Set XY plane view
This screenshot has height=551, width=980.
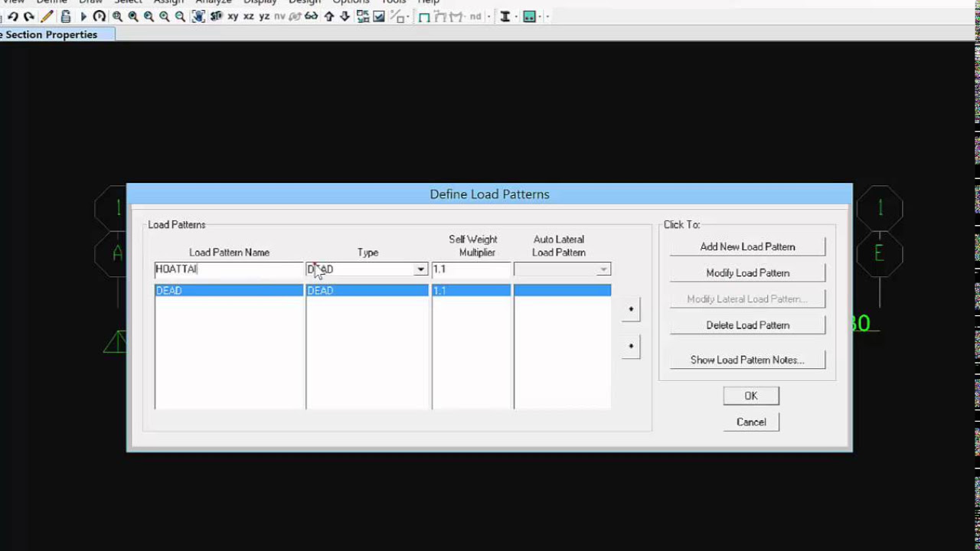[x=233, y=16]
